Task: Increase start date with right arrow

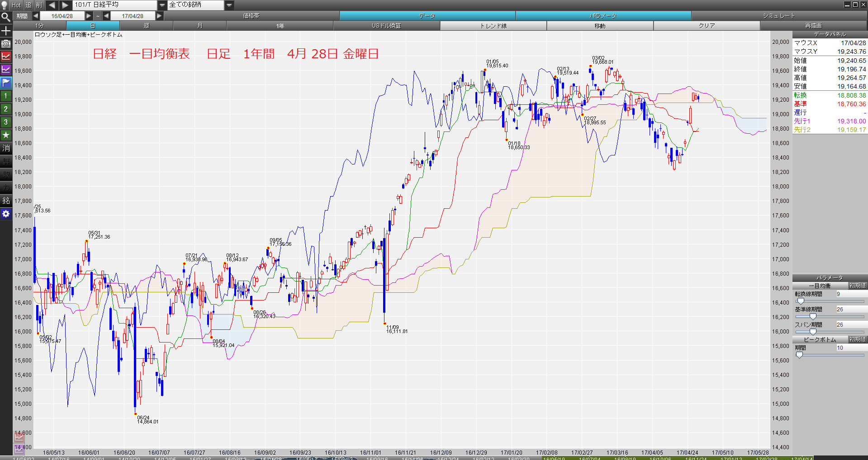Action: 89,16
